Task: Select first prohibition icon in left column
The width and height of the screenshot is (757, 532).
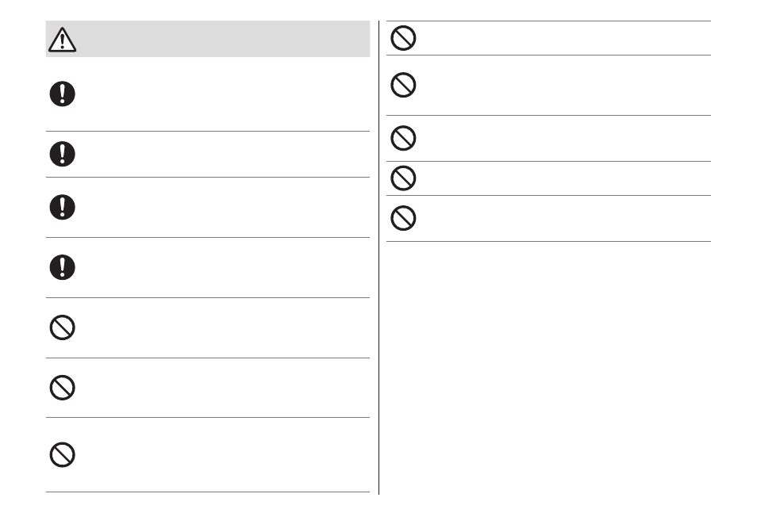Action: pos(62,327)
